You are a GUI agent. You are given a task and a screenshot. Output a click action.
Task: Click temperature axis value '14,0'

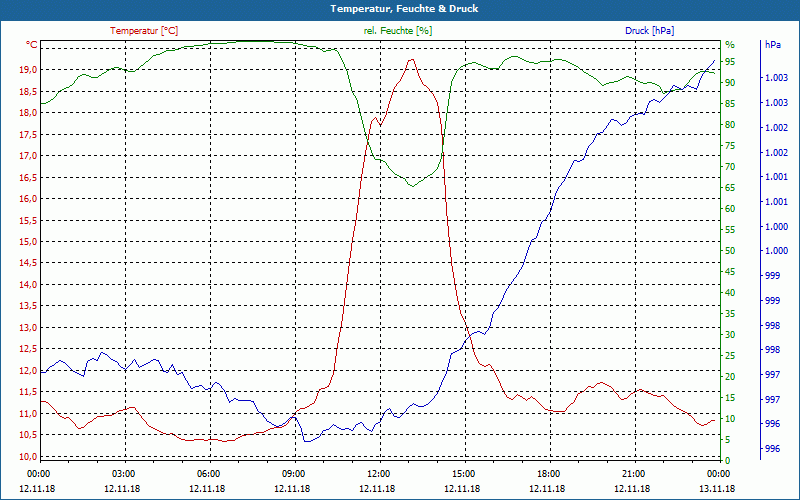click(x=28, y=285)
